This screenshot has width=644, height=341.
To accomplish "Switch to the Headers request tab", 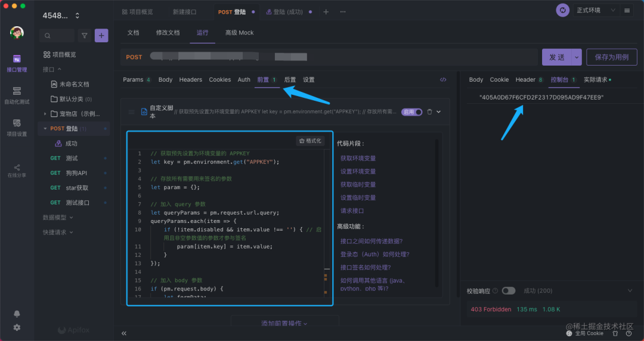I will click(x=191, y=79).
